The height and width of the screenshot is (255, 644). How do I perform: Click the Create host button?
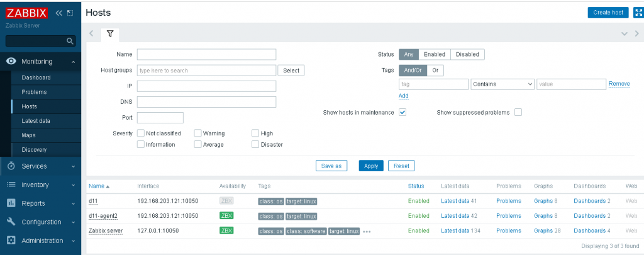tap(608, 13)
